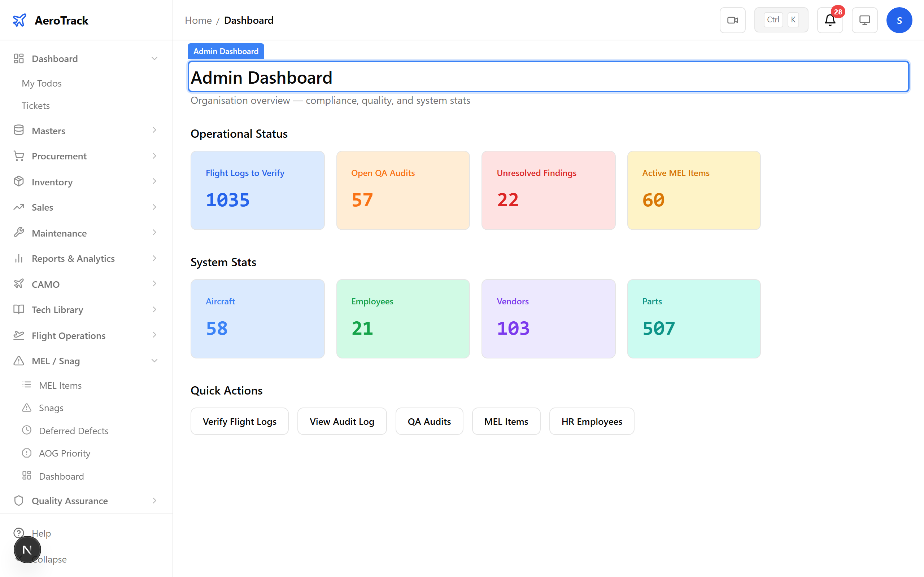Image resolution: width=924 pixels, height=577 pixels.
Task: Open the View Audit Log quick action
Action: coord(342,421)
